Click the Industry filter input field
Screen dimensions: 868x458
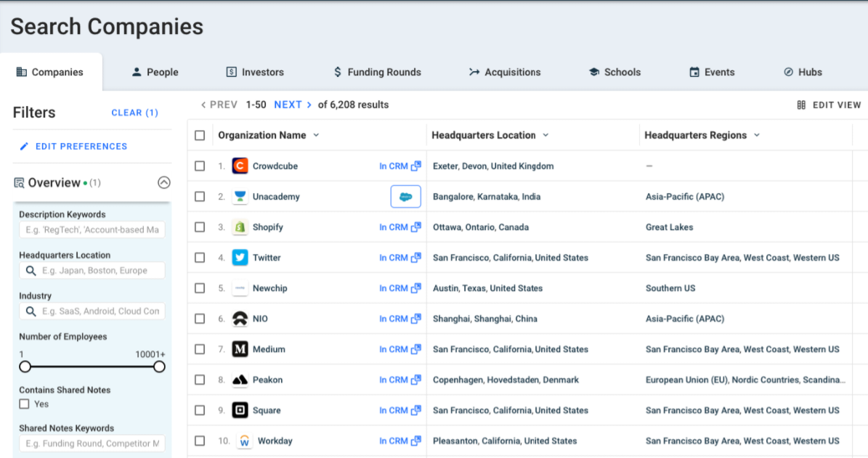tap(92, 311)
